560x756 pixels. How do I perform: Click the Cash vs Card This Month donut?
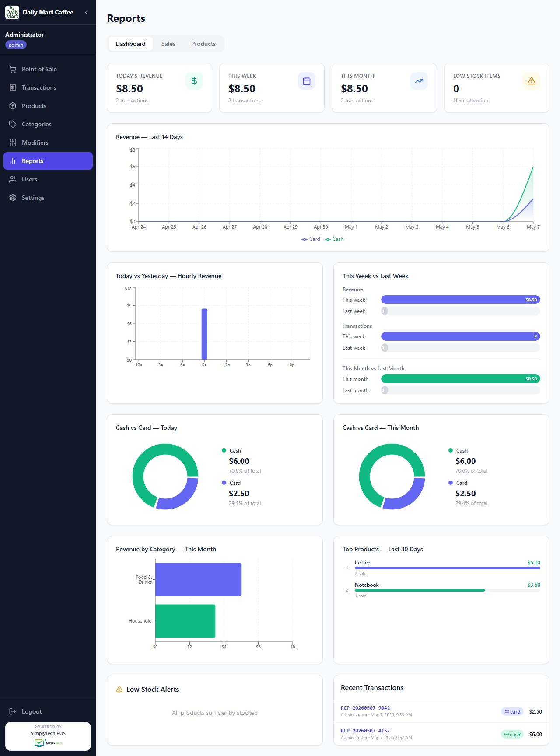[x=392, y=477]
